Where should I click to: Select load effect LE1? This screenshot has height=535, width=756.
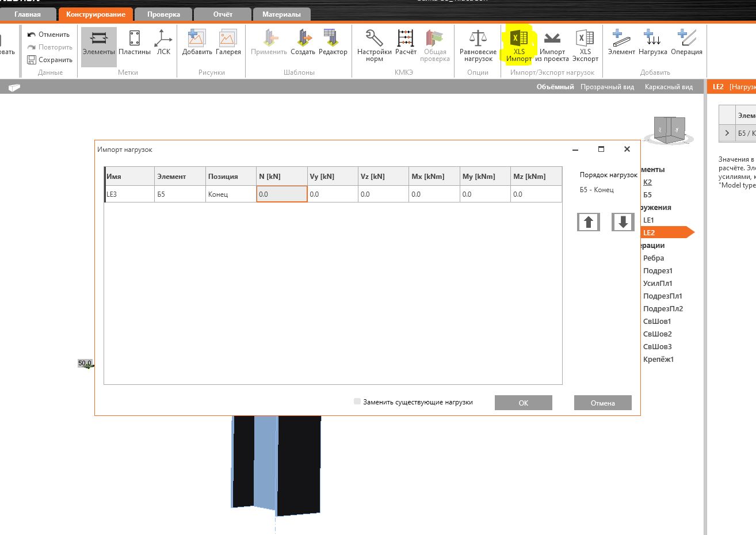tap(648, 220)
